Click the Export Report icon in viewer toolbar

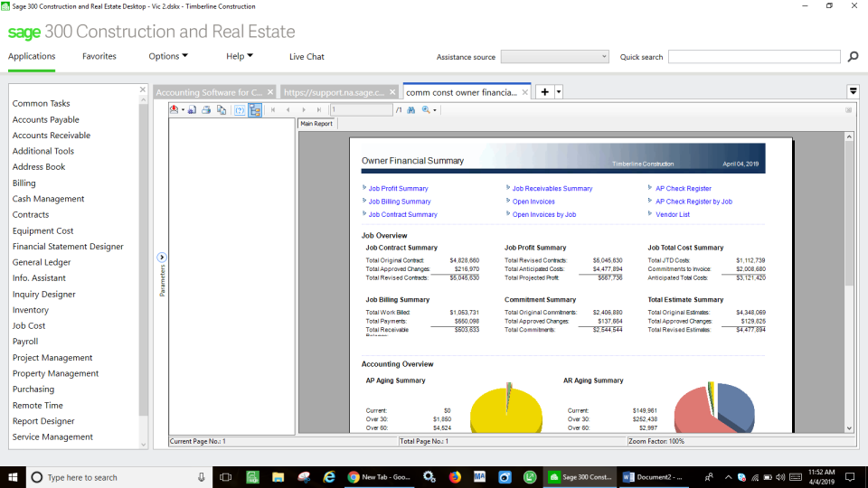click(x=175, y=109)
